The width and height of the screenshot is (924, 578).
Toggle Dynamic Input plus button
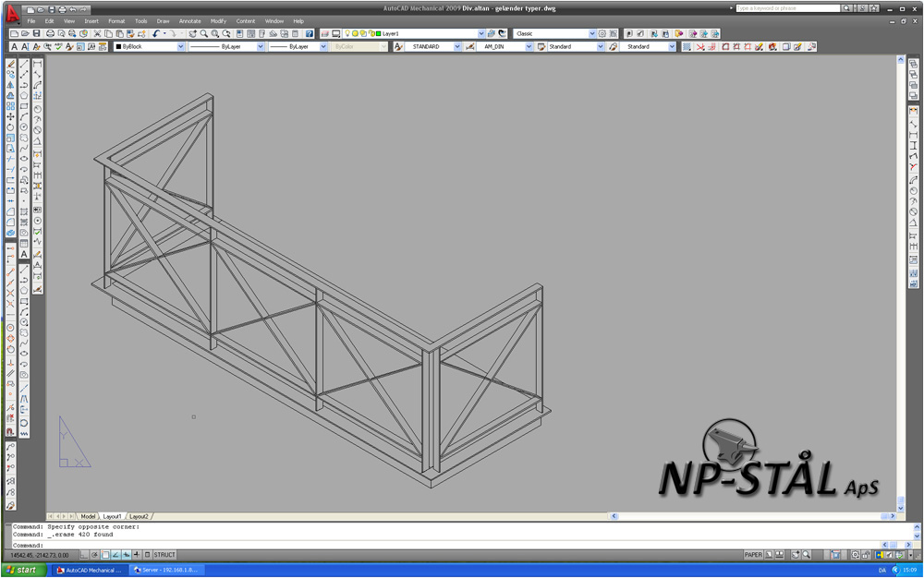tap(137, 555)
